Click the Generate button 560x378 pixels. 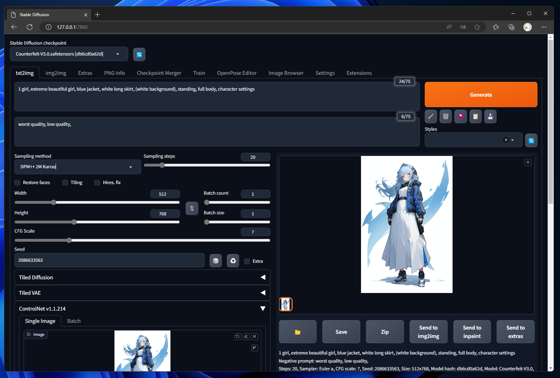[481, 95]
